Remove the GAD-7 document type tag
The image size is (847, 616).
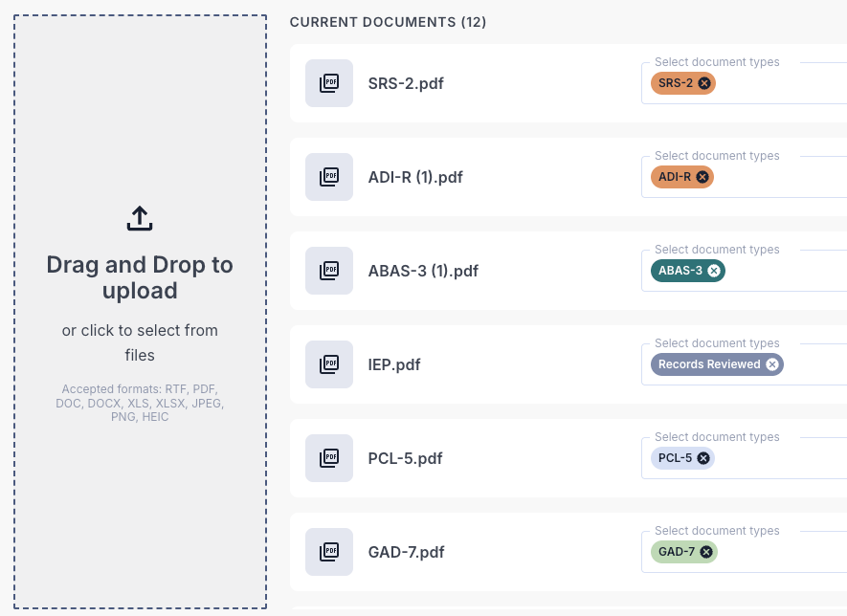tap(704, 552)
